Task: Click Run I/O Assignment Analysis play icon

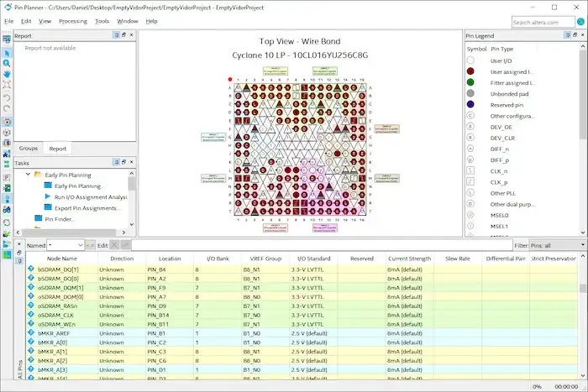Action: pyautogui.click(x=47, y=196)
